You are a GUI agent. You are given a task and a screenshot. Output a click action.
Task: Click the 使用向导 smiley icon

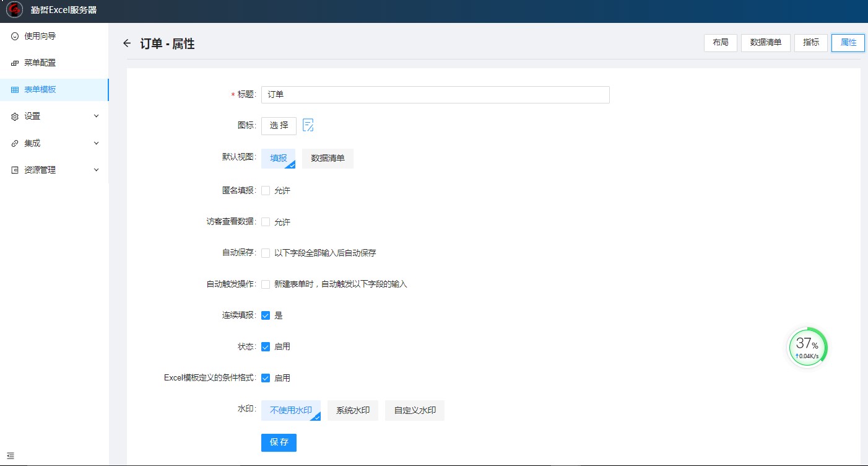(15, 37)
